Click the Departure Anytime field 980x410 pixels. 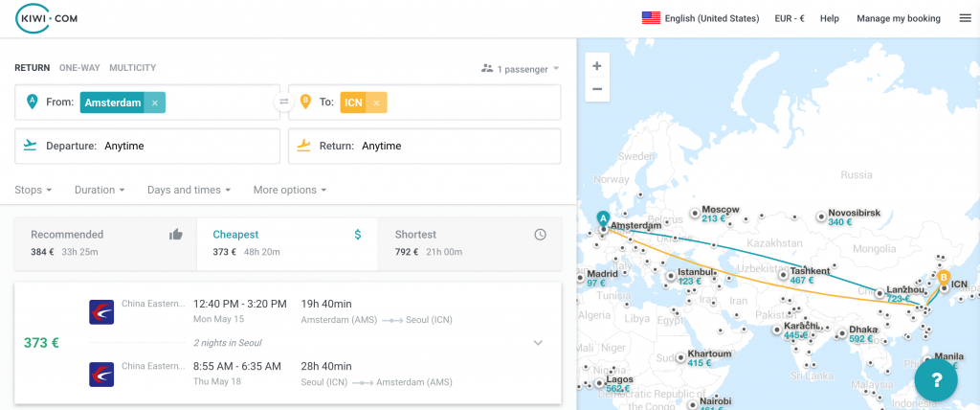[x=146, y=146]
